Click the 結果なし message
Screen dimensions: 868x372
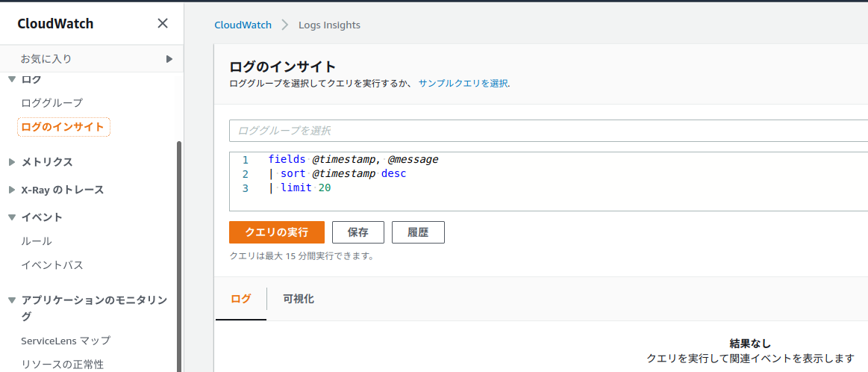pos(750,344)
